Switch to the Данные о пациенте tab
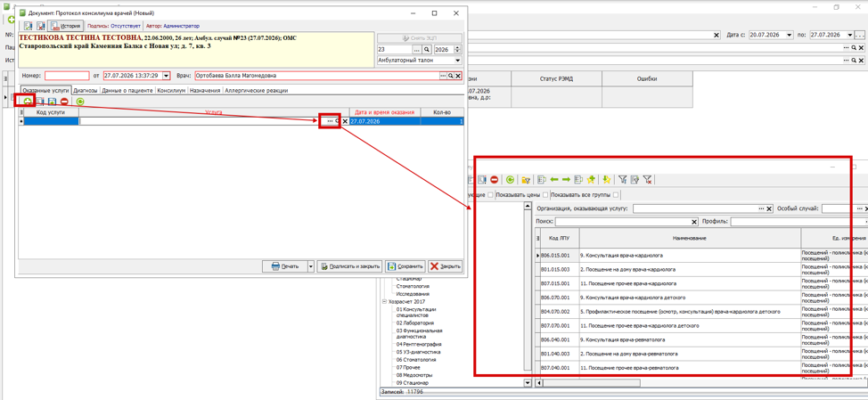 (x=127, y=90)
